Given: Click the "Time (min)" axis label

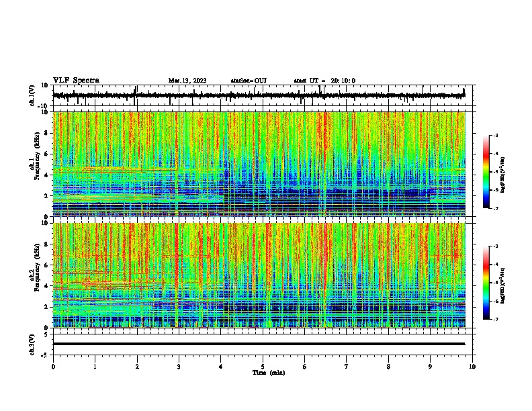Looking at the screenshot, I should [x=269, y=373].
